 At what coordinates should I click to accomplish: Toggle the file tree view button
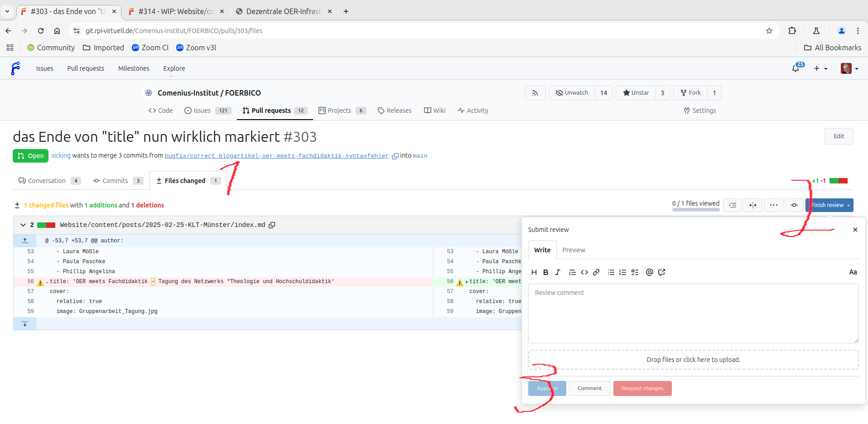(733, 205)
